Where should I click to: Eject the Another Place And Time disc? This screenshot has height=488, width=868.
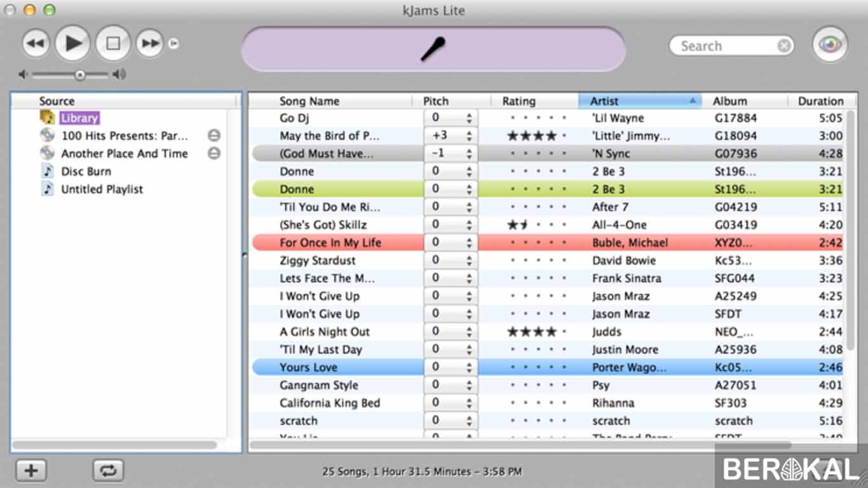click(214, 153)
